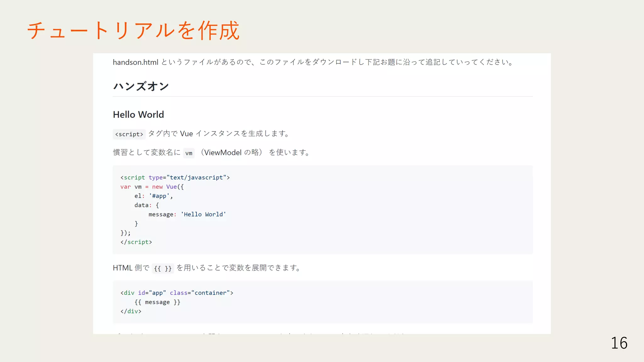Click the slide title チュートリアルを作成

133,30
